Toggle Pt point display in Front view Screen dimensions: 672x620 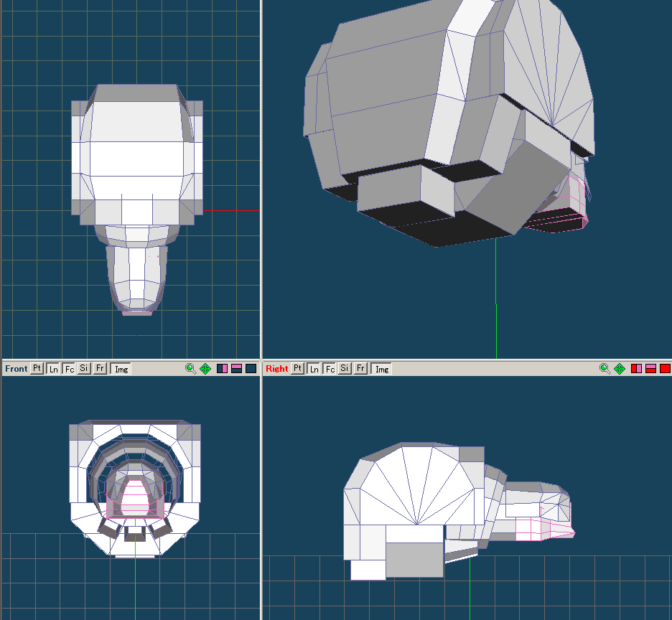pos(37,369)
